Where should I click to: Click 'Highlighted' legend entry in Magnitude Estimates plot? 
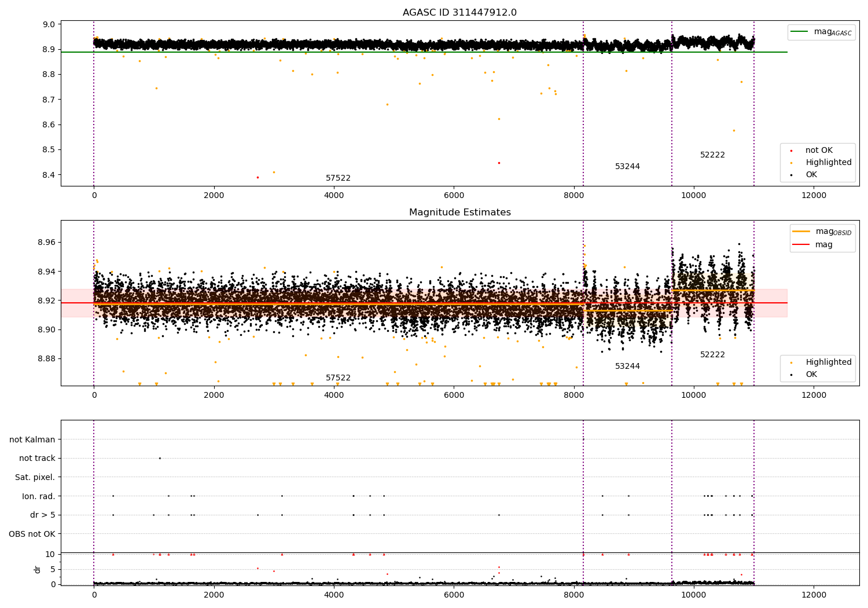(829, 362)
